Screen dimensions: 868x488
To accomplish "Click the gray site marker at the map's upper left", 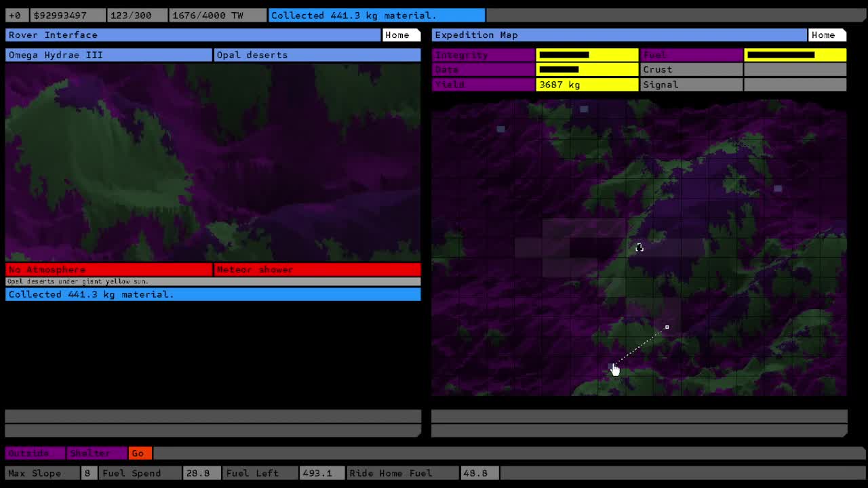I will pyautogui.click(x=500, y=129).
